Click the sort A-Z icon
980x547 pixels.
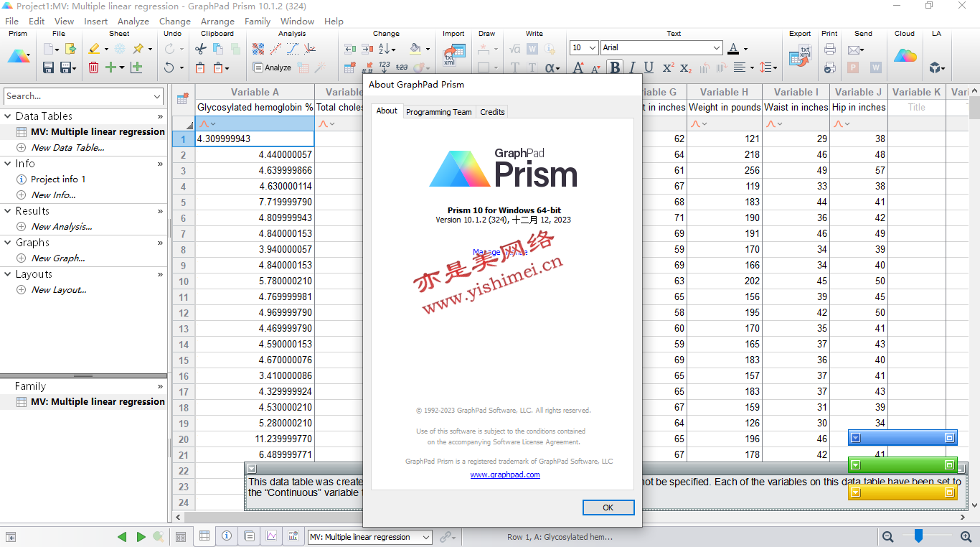384,49
